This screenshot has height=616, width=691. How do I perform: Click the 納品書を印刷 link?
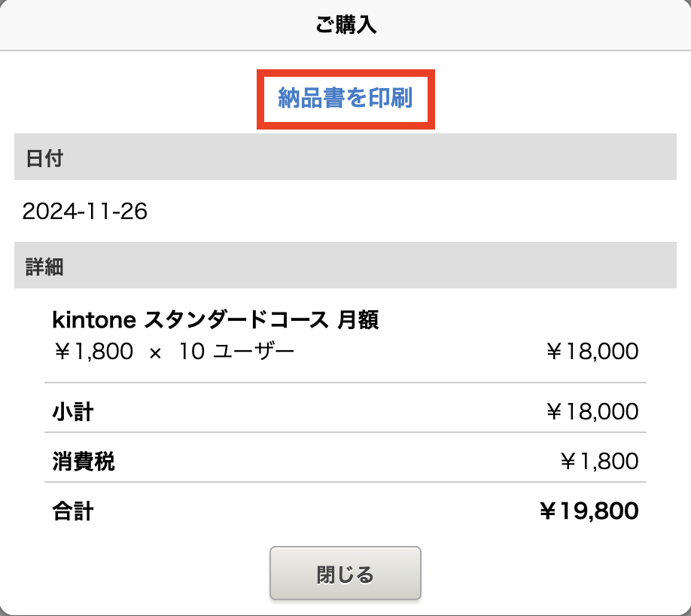coord(345,99)
